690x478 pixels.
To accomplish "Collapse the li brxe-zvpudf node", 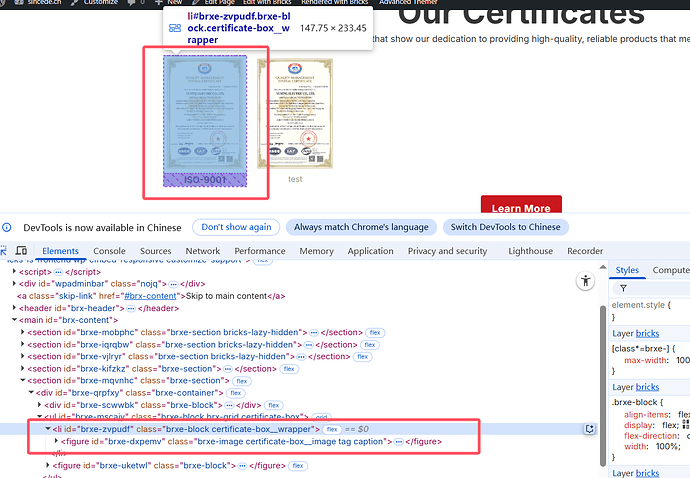I will [48, 429].
